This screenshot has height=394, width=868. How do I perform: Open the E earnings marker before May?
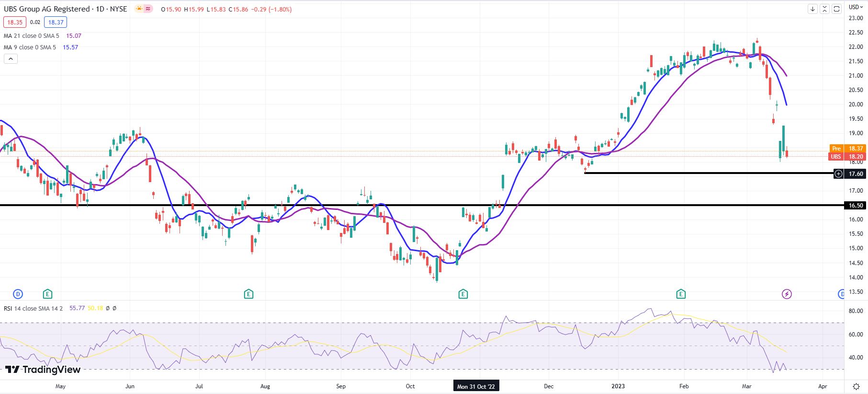pos(47,294)
